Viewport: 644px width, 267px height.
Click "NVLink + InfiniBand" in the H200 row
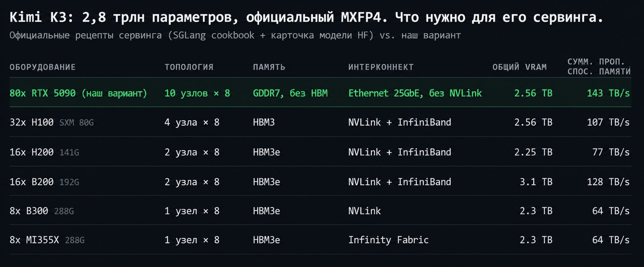[399, 152]
